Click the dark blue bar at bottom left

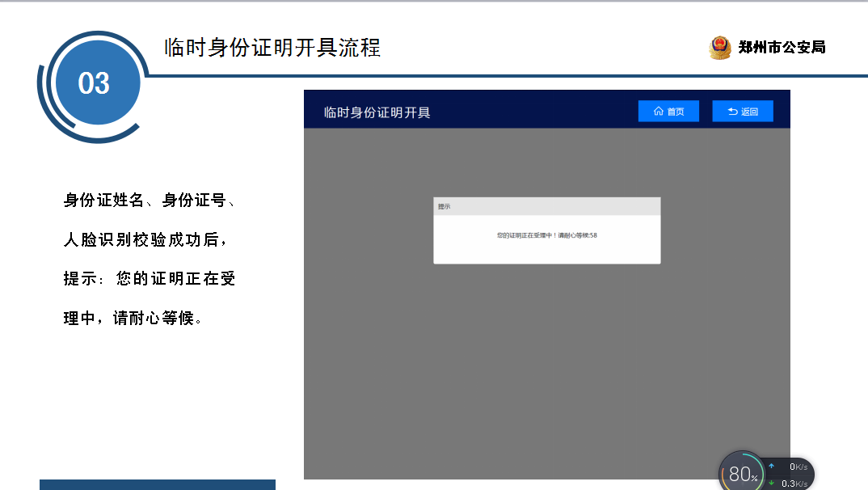(157, 484)
